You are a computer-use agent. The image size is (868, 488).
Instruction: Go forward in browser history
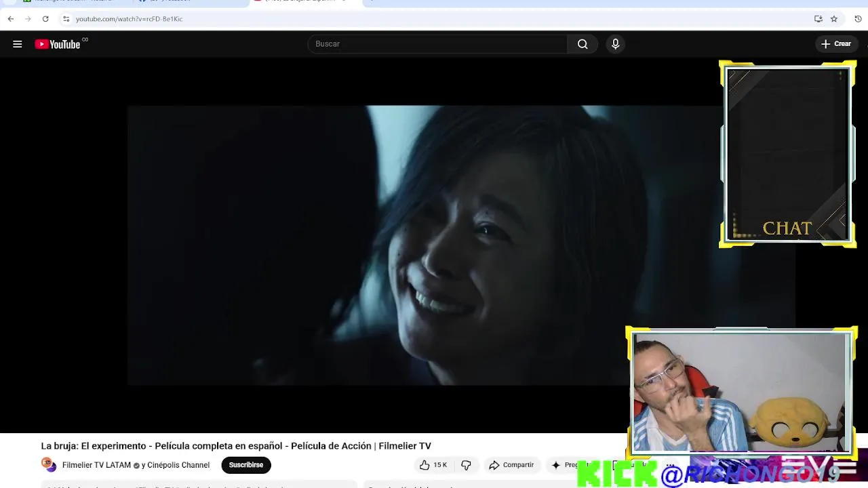coord(28,19)
